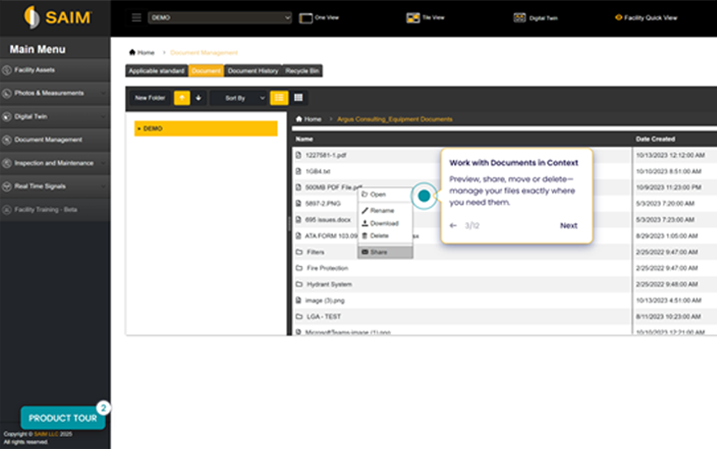Viewport: 717px width, 449px height.
Task: Go back with the tour tooltip arrow
Action: click(453, 226)
